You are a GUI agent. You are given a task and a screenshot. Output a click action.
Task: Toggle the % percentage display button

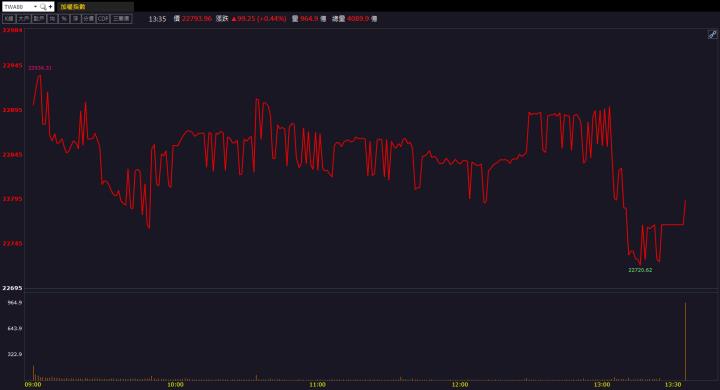(64, 19)
